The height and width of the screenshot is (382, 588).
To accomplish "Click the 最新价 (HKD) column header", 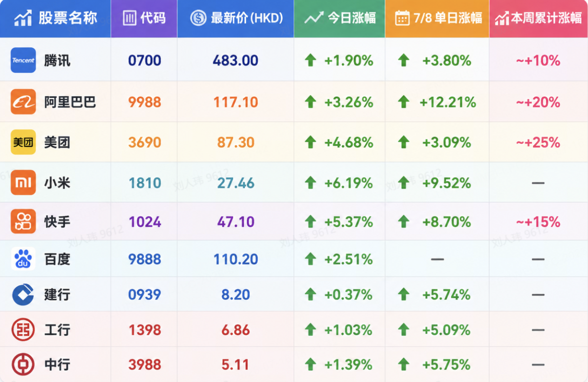I will [236, 19].
